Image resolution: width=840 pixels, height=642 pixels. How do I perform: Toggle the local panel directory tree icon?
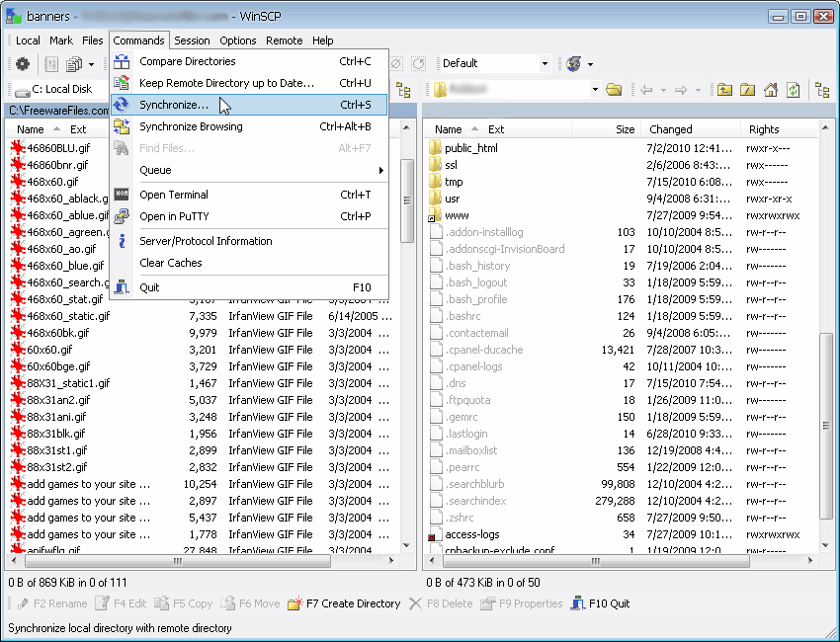403,90
